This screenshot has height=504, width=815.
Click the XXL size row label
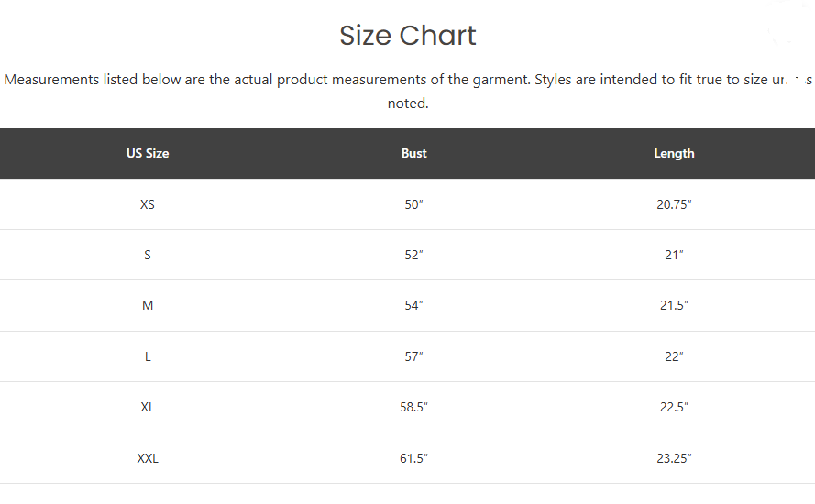(148, 458)
